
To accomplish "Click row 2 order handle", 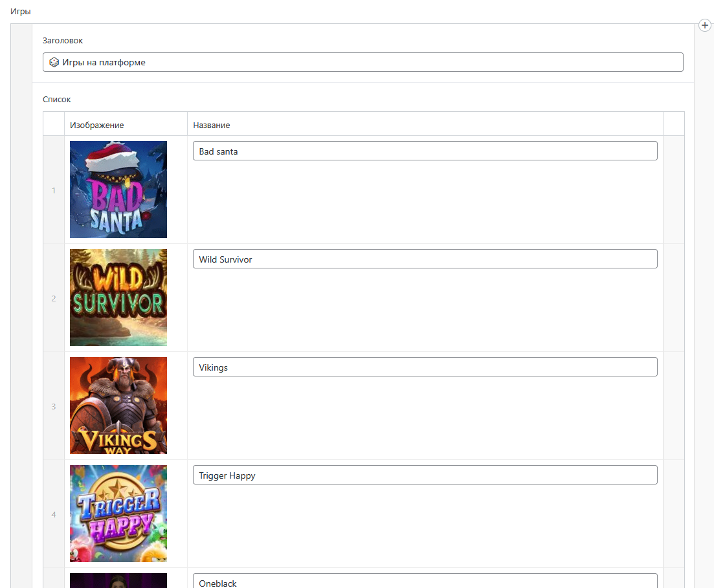I will pyautogui.click(x=54, y=298).
